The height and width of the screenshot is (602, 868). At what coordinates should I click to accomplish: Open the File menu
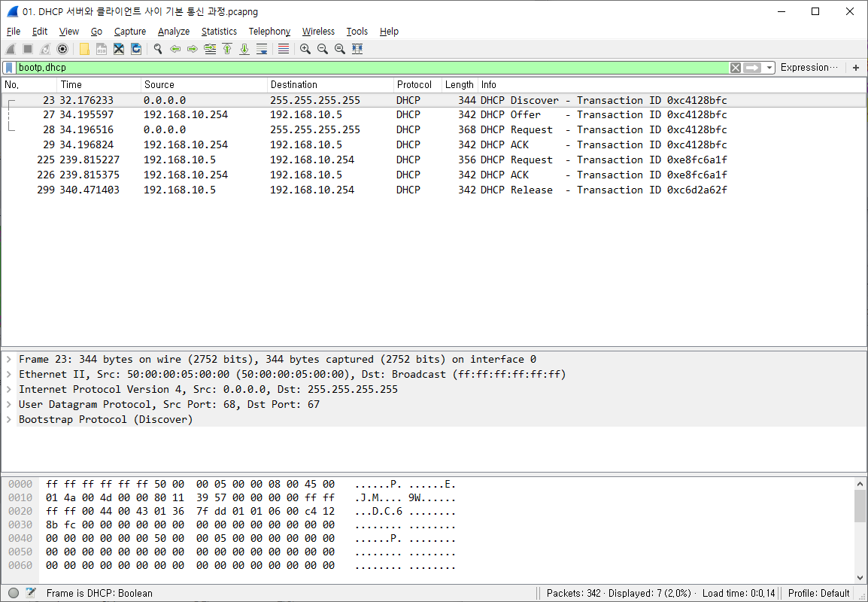click(x=14, y=32)
